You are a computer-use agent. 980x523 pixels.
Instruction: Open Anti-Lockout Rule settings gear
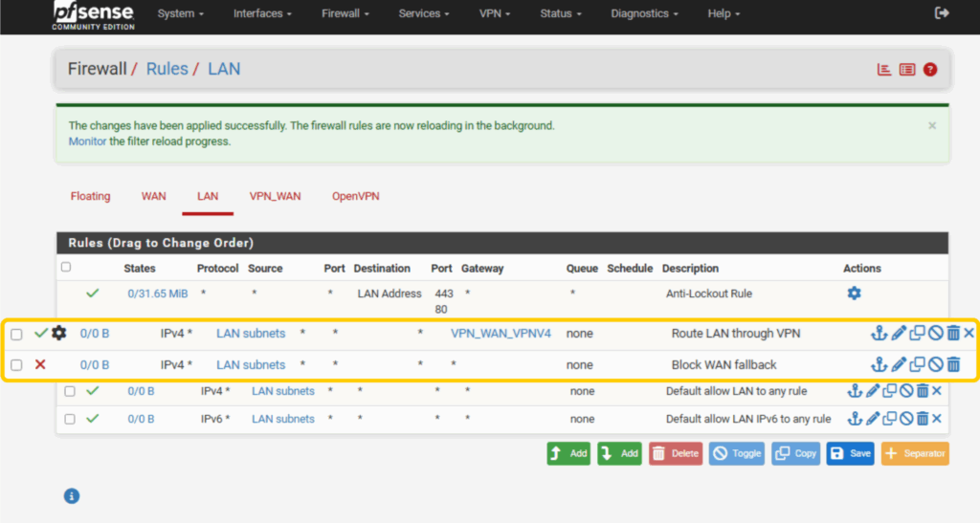[x=854, y=293]
